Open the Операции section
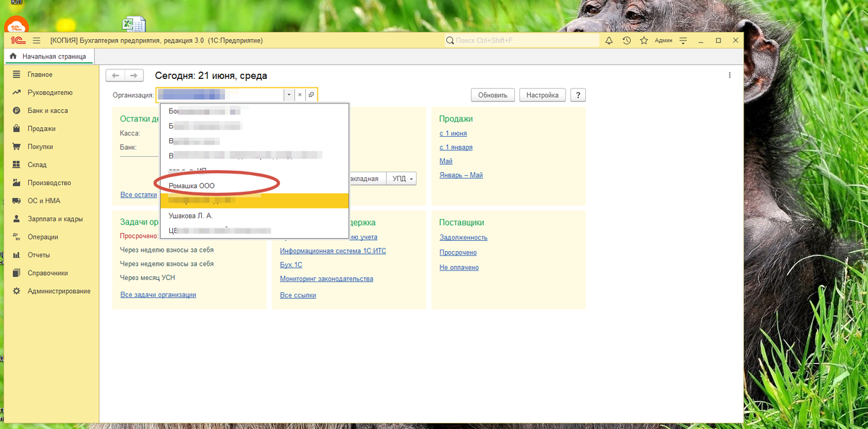 pos(43,237)
